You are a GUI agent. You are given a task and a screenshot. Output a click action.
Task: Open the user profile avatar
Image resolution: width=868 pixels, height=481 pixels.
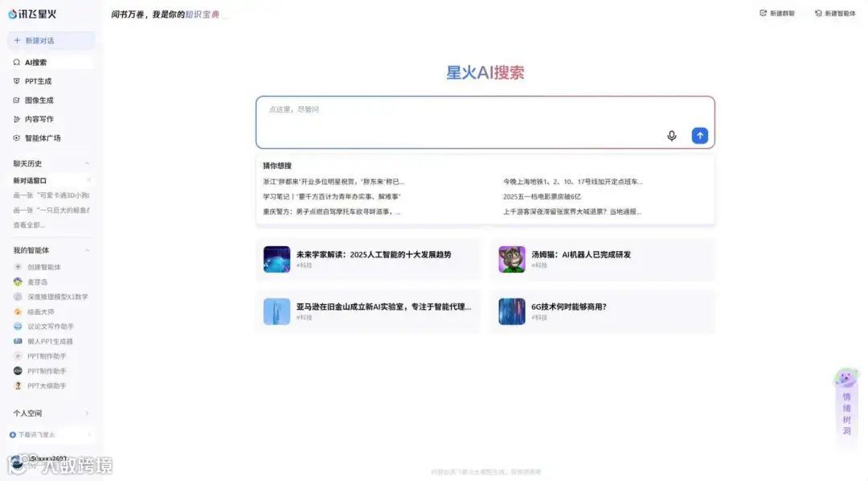point(17,462)
